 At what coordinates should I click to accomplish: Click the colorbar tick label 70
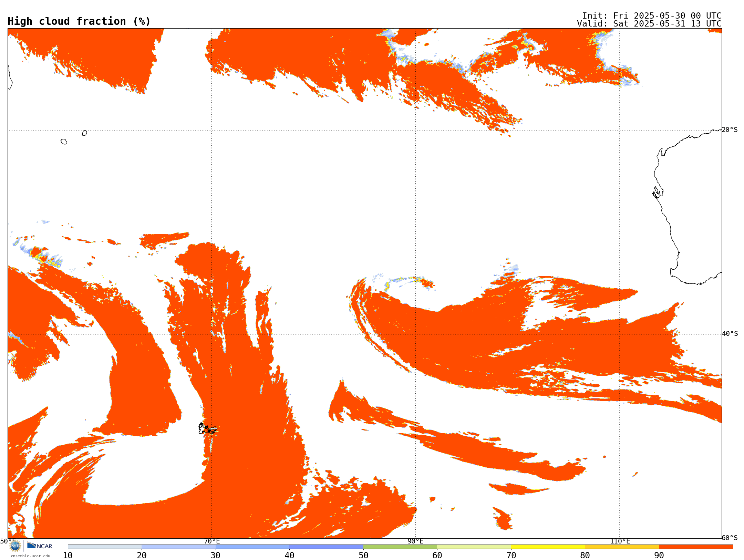coord(511,556)
